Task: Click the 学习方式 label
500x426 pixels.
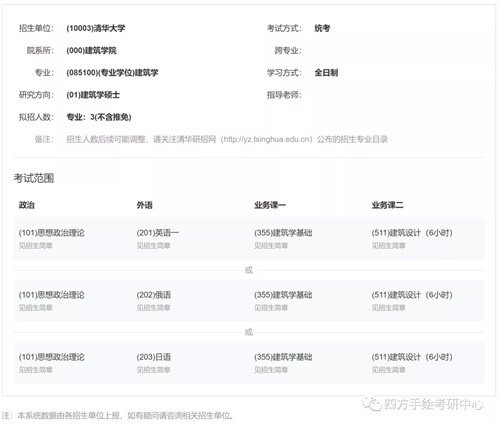Action: pos(284,73)
